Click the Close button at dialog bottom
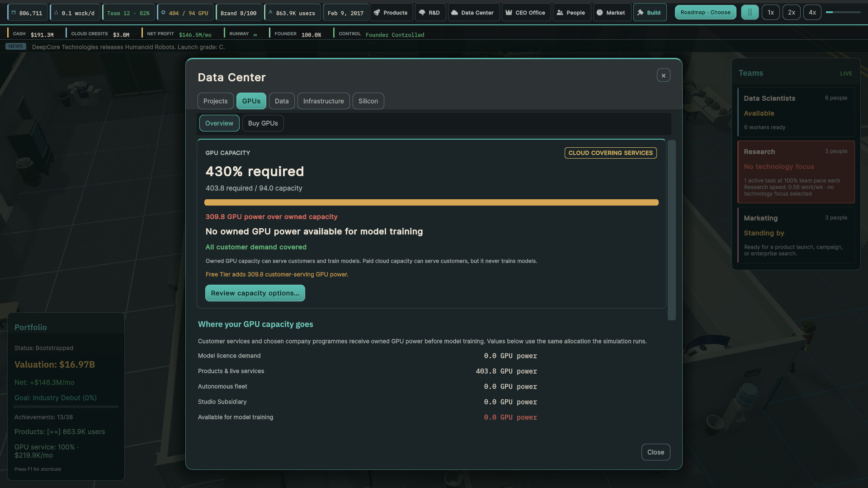Screen dimensions: 868x488 (x=656, y=452)
